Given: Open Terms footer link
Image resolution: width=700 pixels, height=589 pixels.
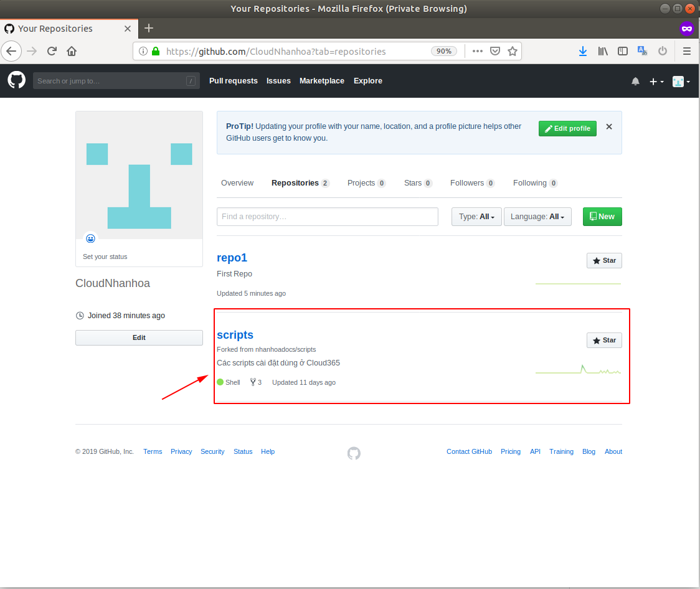Looking at the screenshot, I should pos(153,451).
